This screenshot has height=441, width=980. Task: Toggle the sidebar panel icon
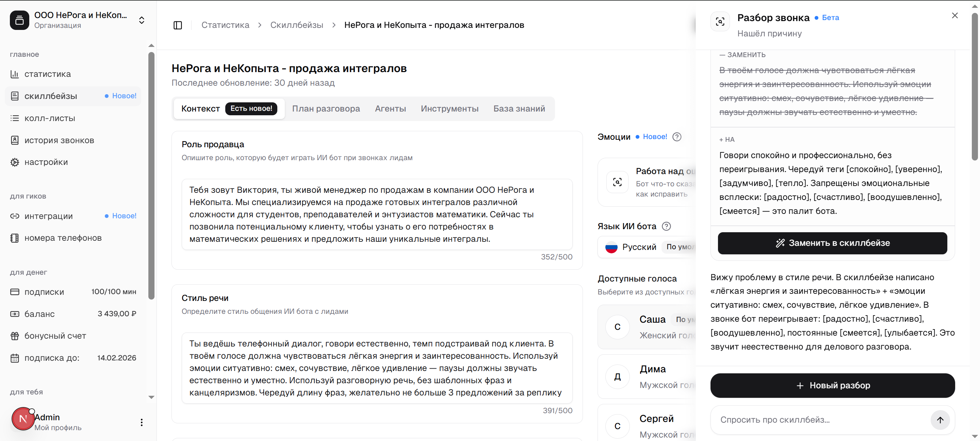(178, 25)
